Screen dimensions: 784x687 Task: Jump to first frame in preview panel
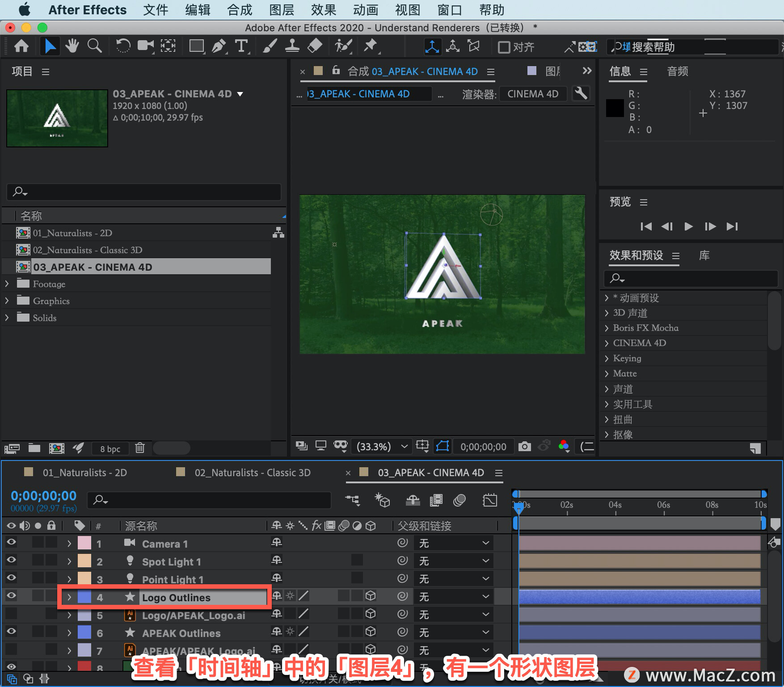pos(645,226)
